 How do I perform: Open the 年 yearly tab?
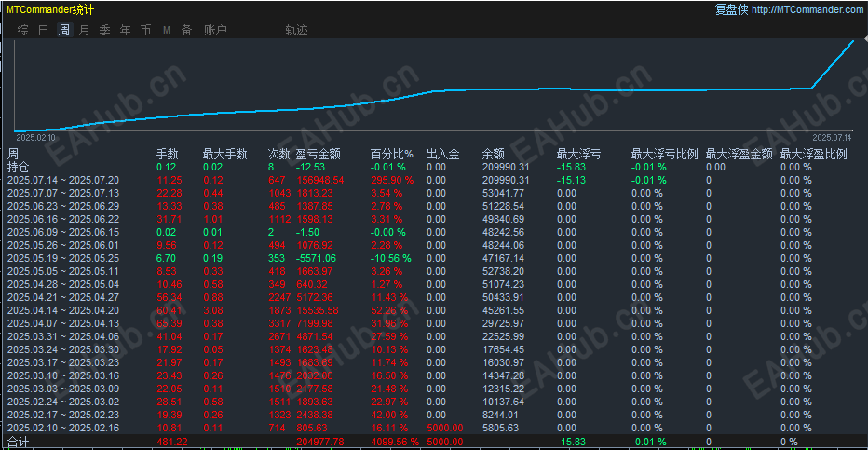click(x=125, y=30)
